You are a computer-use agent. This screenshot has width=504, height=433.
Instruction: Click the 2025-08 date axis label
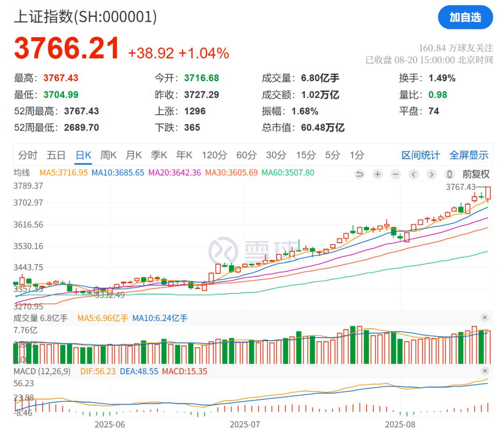pos(400,425)
